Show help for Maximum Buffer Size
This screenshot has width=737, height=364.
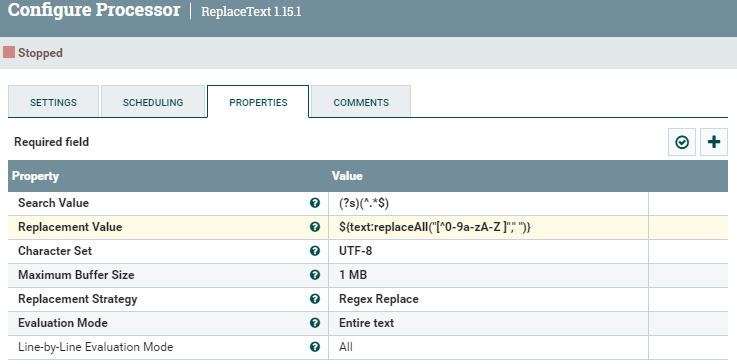pos(314,275)
